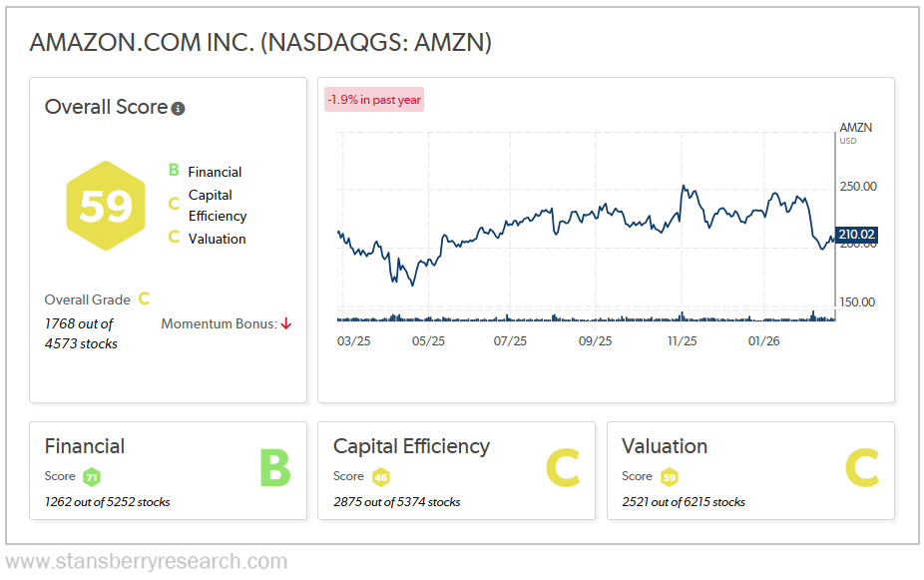Click the green Financial score 71 hexagon
The height and width of the screenshot is (580, 924).
[92, 476]
